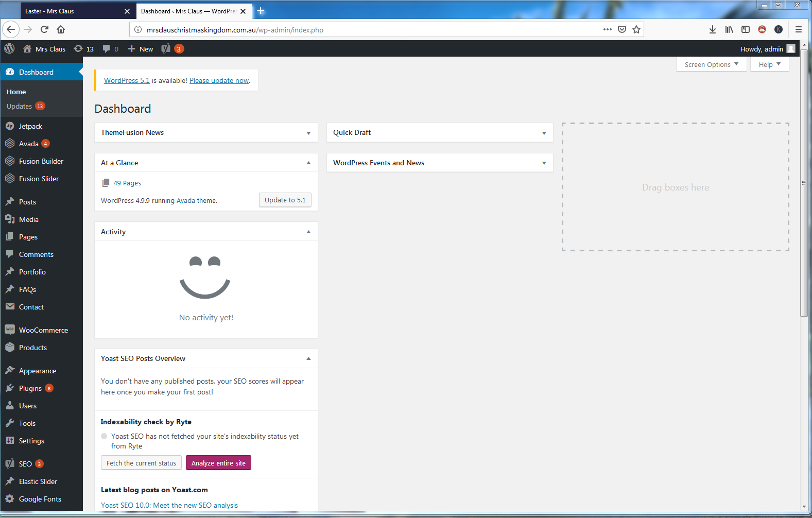Click the updates refresh icon showing 13
This screenshot has height=518, width=812.
click(x=78, y=49)
